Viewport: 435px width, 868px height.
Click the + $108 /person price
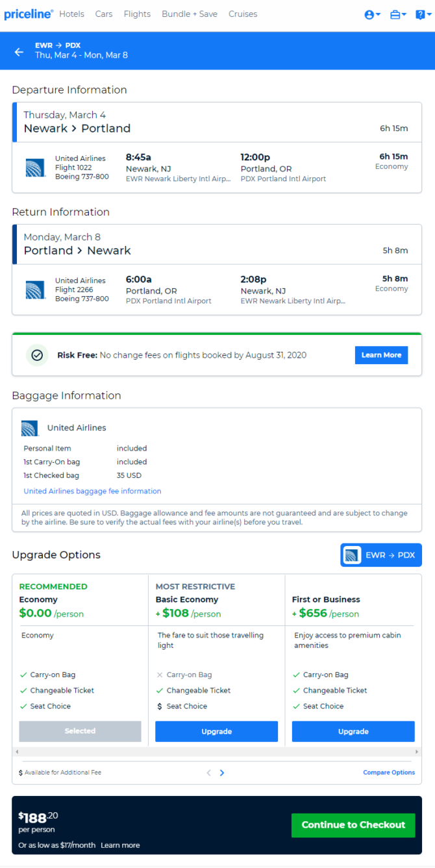tap(188, 614)
